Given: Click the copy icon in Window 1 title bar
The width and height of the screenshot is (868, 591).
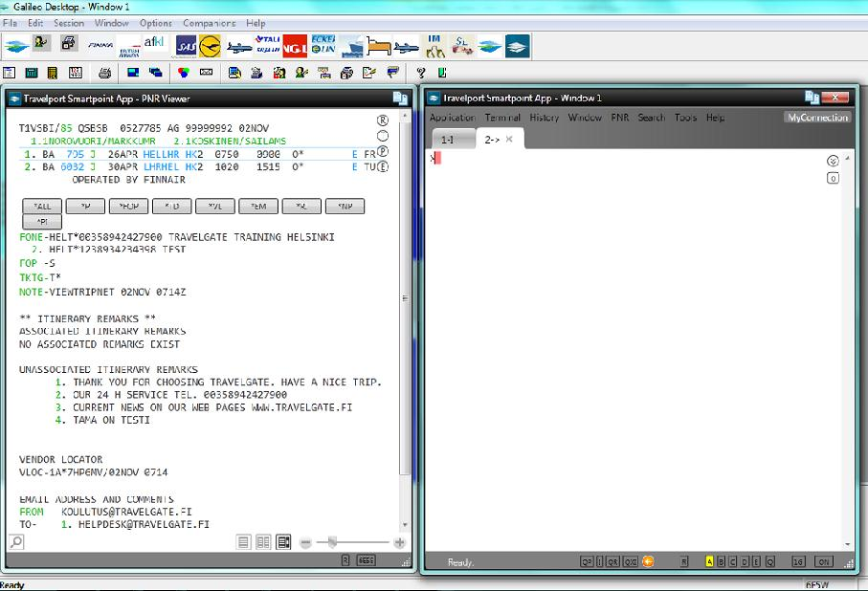Looking at the screenshot, I should point(812,98).
